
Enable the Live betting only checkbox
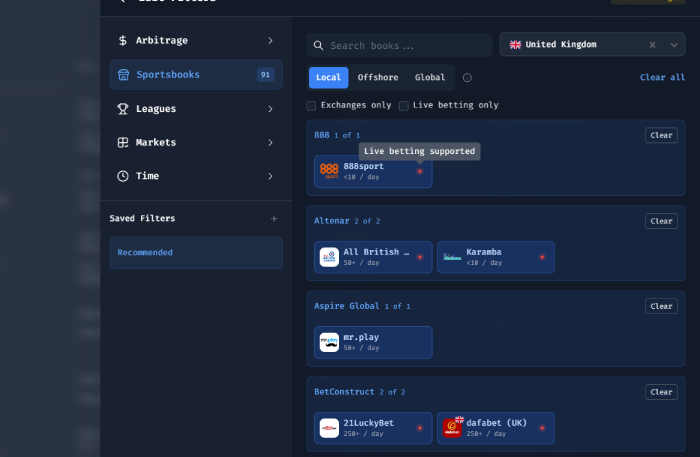pos(404,106)
